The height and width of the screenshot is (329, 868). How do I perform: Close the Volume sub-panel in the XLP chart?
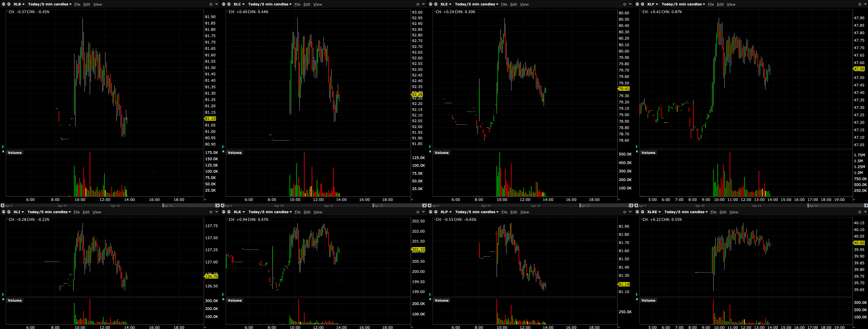[x=430, y=299]
